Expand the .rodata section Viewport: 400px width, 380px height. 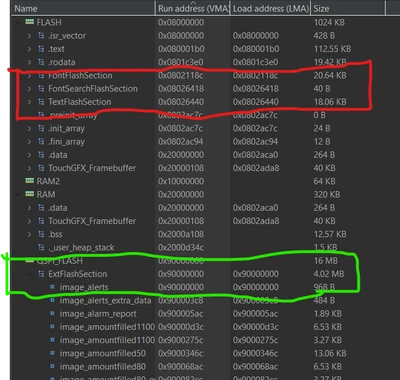point(29,62)
